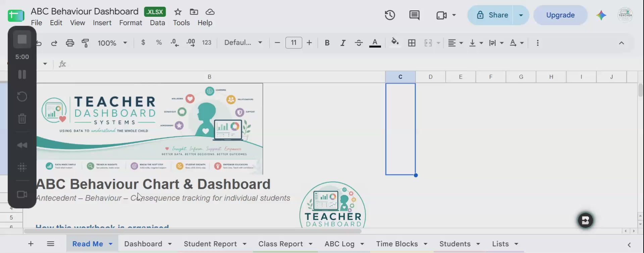Screen dimensions: 644x253
Task: Open vertical align dropdown
Action: pos(476,43)
